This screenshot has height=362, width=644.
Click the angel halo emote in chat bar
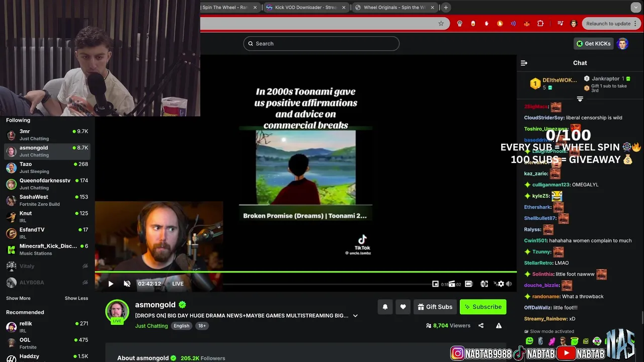coord(574,341)
